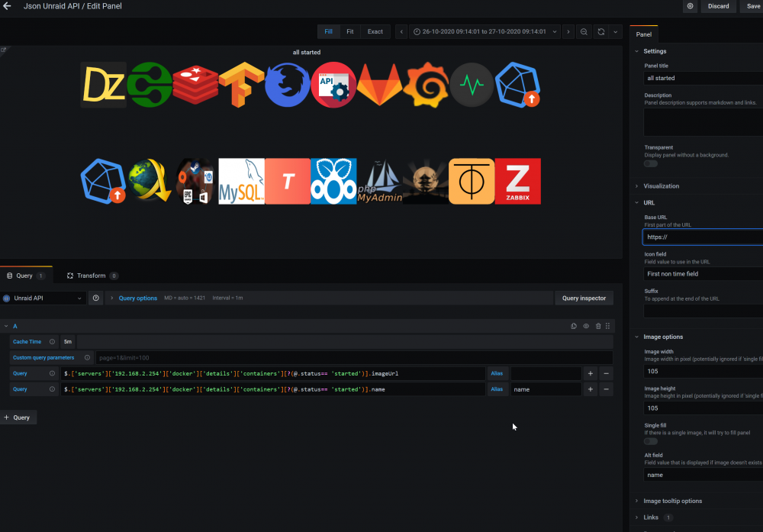The width and height of the screenshot is (763, 532).
Task: Switch to the Transform tab
Action: 92,276
